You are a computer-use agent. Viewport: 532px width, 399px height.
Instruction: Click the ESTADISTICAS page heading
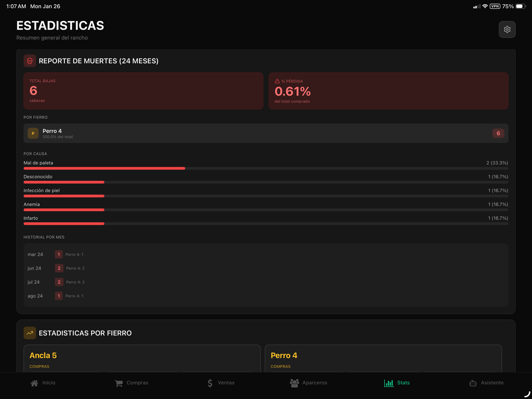(60, 26)
